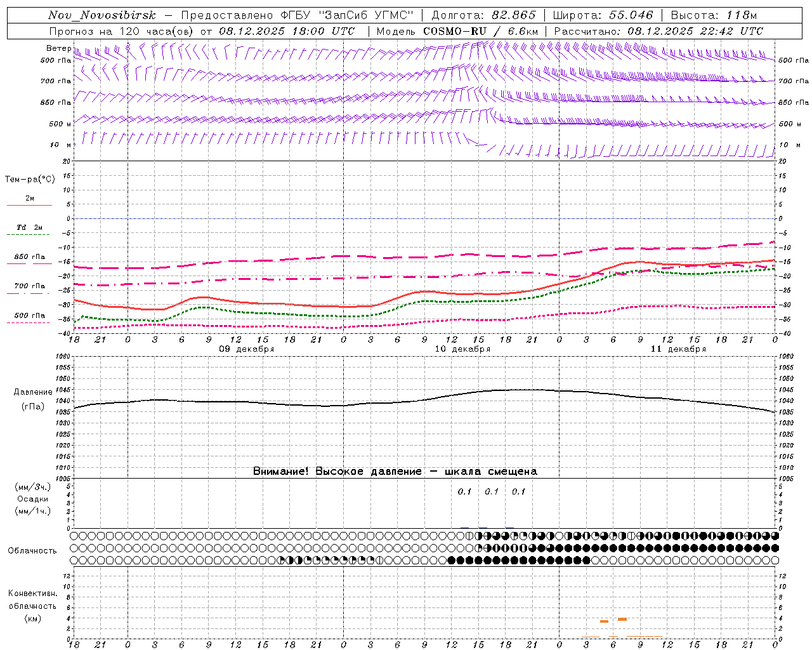Click 'Внимание! Высокое давление – шкала смещена' warning
Viewport: 812px width, 650px height.
[x=395, y=471]
